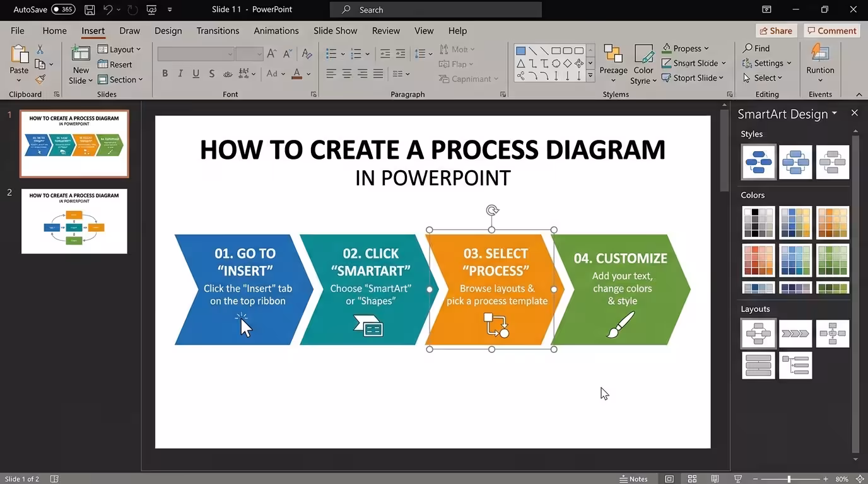Viewport: 868px width, 484px height.
Task: Open the Section dropdown
Action: point(120,79)
